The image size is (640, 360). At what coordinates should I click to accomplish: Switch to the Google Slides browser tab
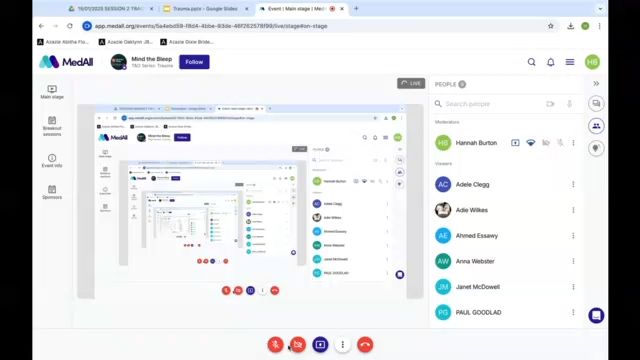point(205,9)
